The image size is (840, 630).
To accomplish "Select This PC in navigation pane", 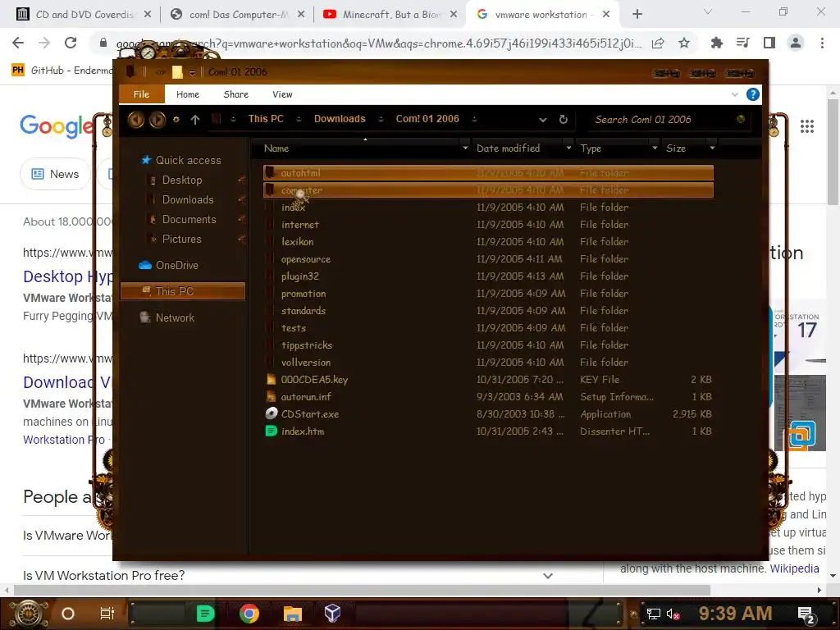I will [183, 291].
